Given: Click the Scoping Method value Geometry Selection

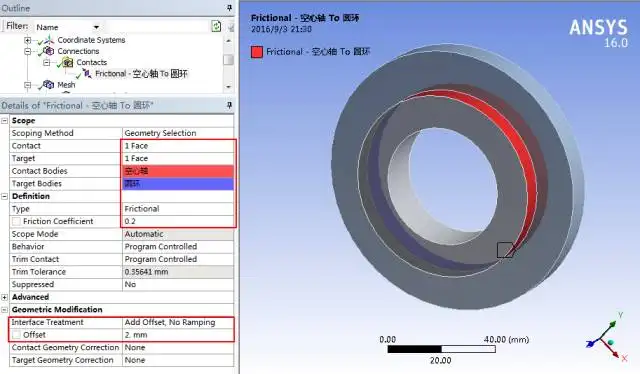Looking at the screenshot, I should [x=178, y=133].
